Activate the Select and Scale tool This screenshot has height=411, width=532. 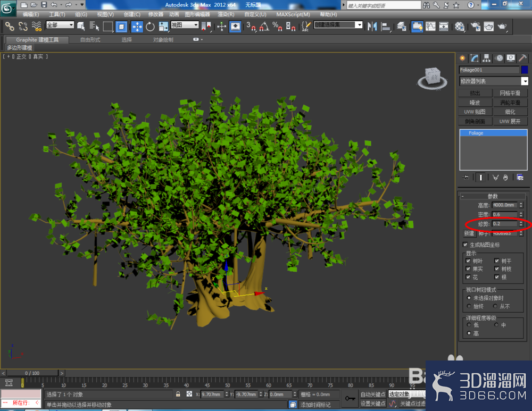[163, 26]
